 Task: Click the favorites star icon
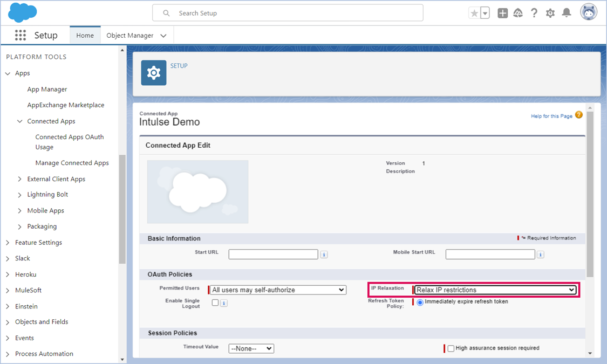(x=474, y=13)
